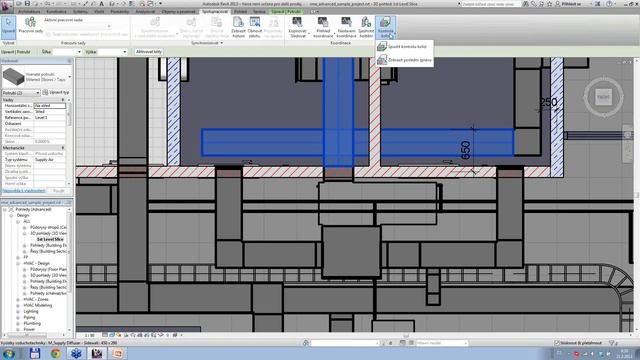
Task: Open the Upravit | Potrubí contextual tab
Action: pyautogui.click(x=287, y=11)
